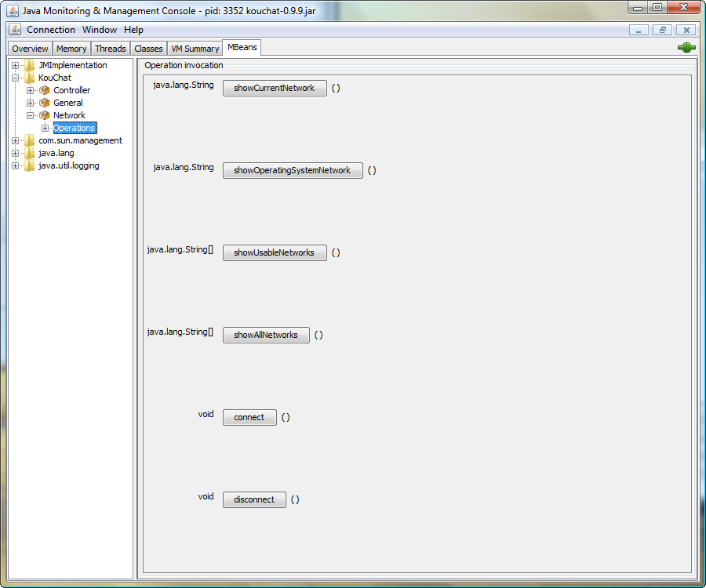Screen dimensions: 706x588
Task: Minimize the main JConsole window
Action: [x=638, y=8]
